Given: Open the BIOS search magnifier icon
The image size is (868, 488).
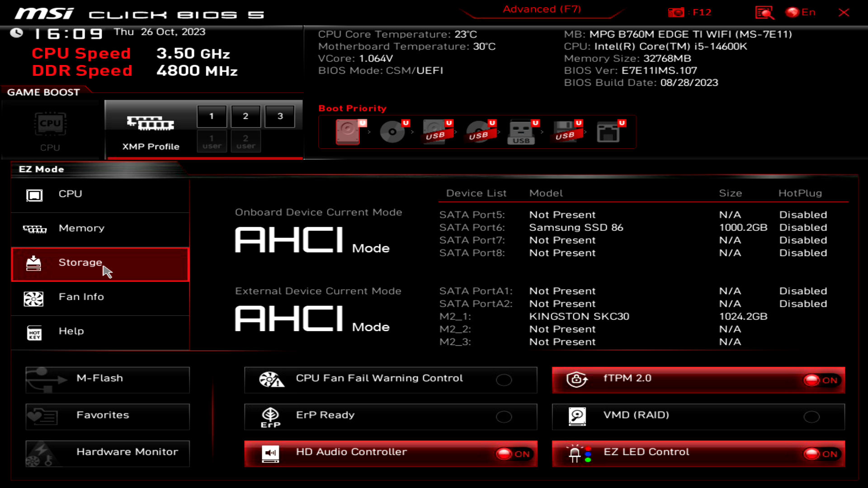Looking at the screenshot, I should tap(764, 13).
